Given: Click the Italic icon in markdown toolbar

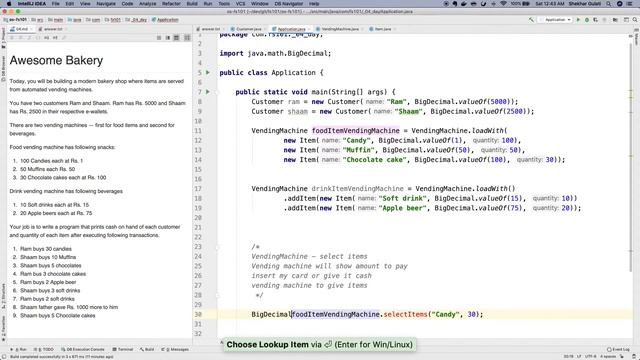Looking at the screenshot, I should point(29,38).
